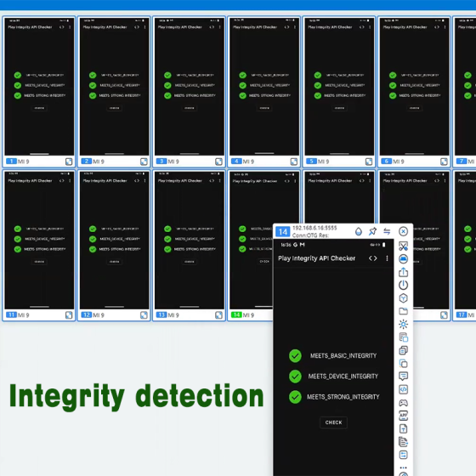Open the three-dot menu on device 13 screen
The height and width of the screenshot is (476, 476).
[220, 180]
